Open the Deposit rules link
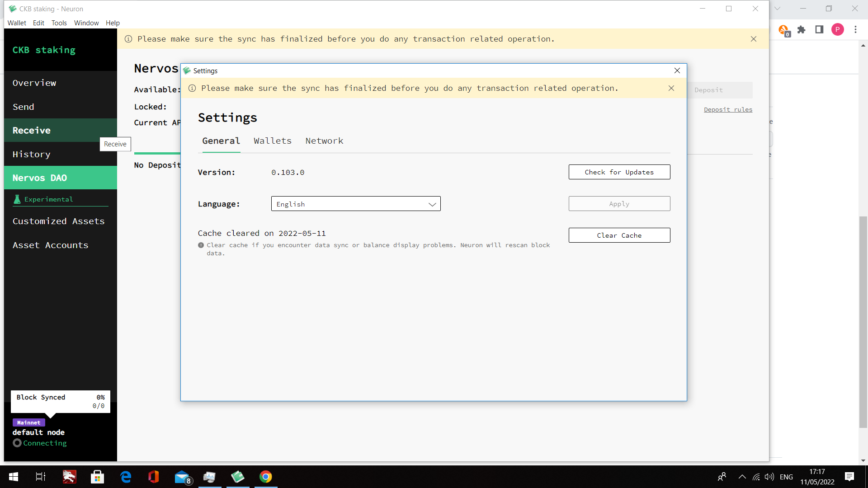The image size is (868, 488). tap(728, 109)
